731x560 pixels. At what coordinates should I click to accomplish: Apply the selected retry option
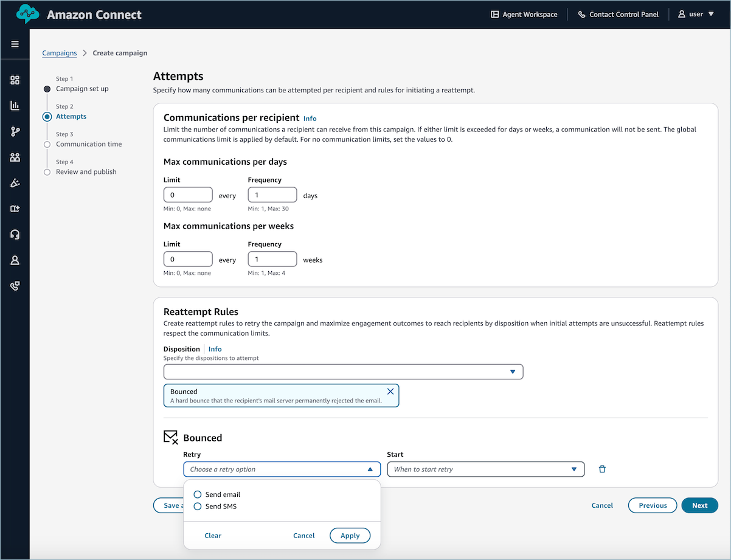[x=350, y=536]
